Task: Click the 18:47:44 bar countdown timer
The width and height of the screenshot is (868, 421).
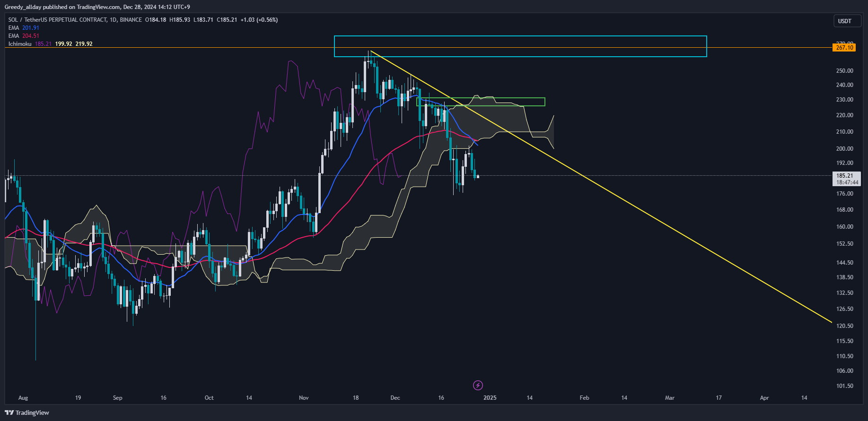Action: coord(847,182)
